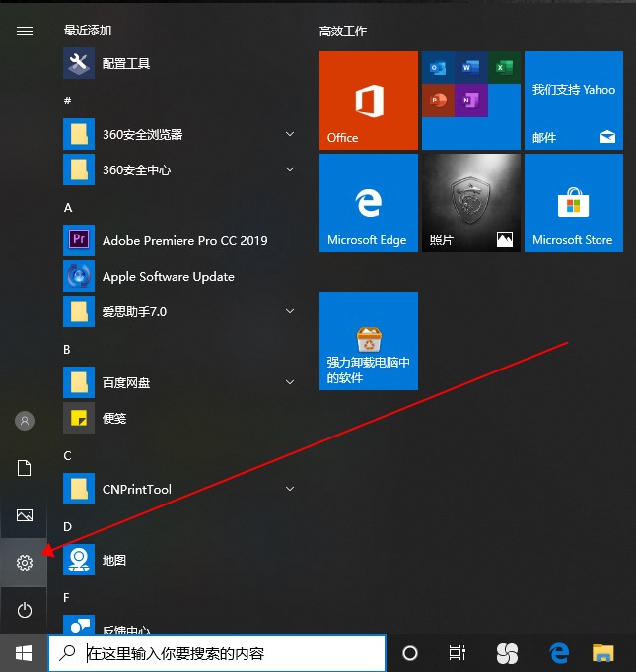Expand the Start hamburger menu
This screenshot has height=672, width=636.
(25, 31)
